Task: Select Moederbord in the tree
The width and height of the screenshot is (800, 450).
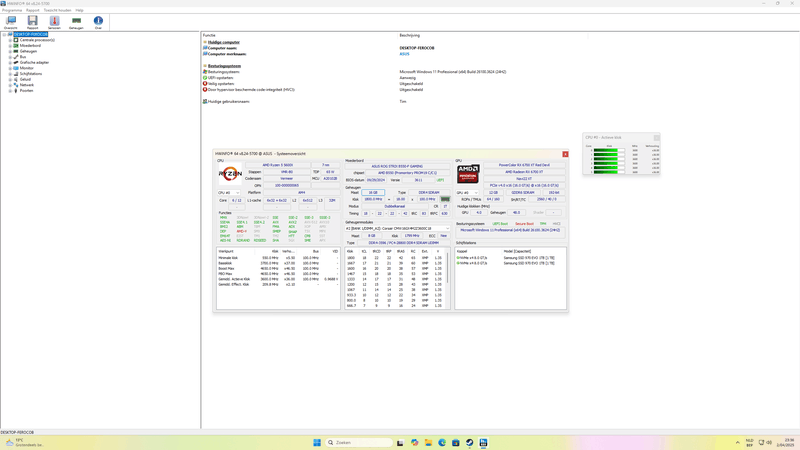Action: click(x=30, y=45)
